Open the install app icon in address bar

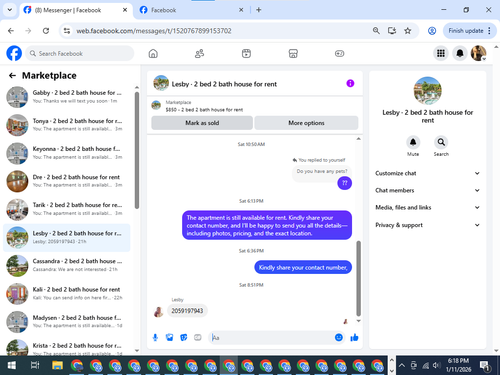click(392, 31)
